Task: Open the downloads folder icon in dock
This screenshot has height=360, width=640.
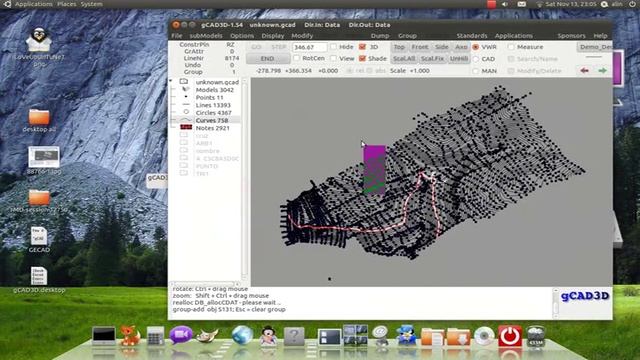Action: point(458,337)
